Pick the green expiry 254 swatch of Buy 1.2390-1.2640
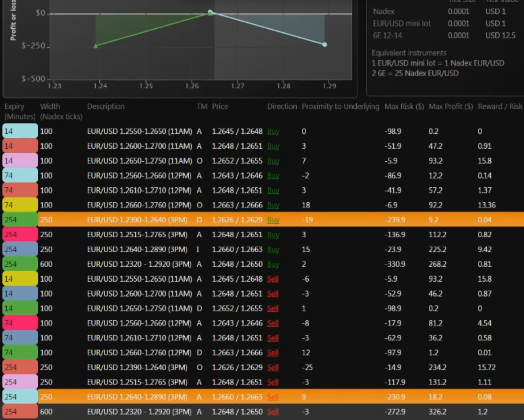The height and width of the screenshot is (420, 524). pos(20,220)
